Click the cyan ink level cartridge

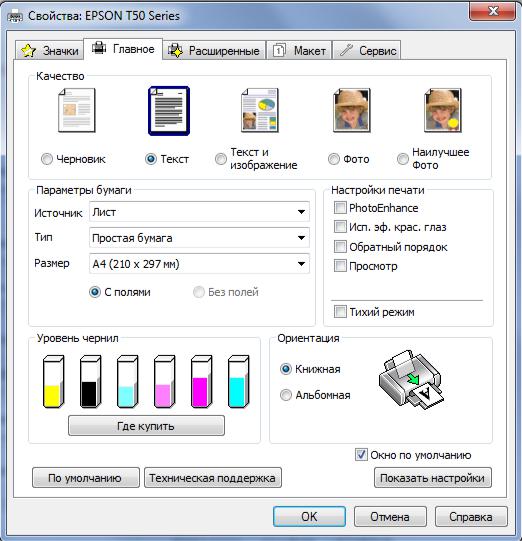[x=238, y=382]
